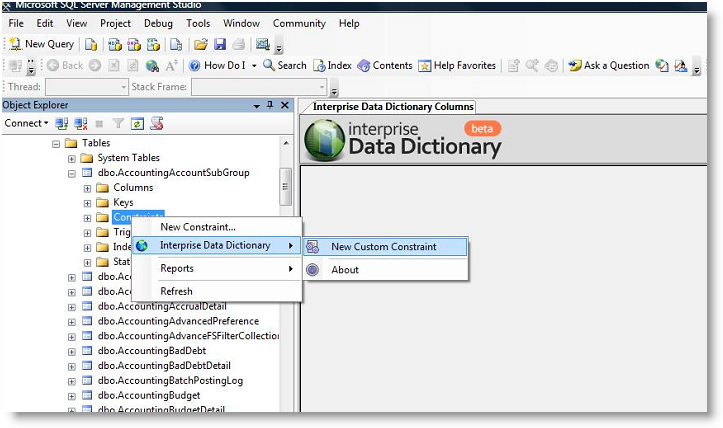Choose About in the submenu
723x428 pixels.
pyautogui.click(x=345, y=270)
